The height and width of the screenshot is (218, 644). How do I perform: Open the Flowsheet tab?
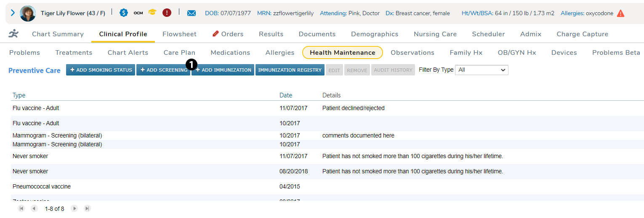point(179,34)
